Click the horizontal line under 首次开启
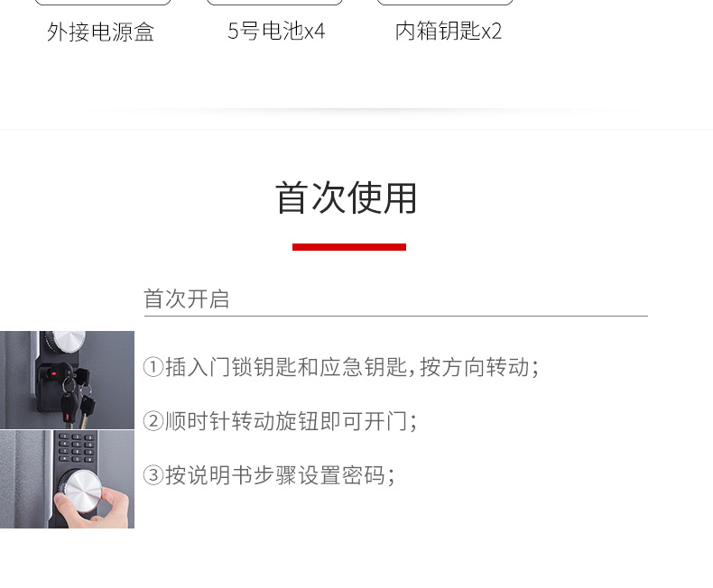Image resolution: width=713 pixels, height=588 pixels. point(396,316)
